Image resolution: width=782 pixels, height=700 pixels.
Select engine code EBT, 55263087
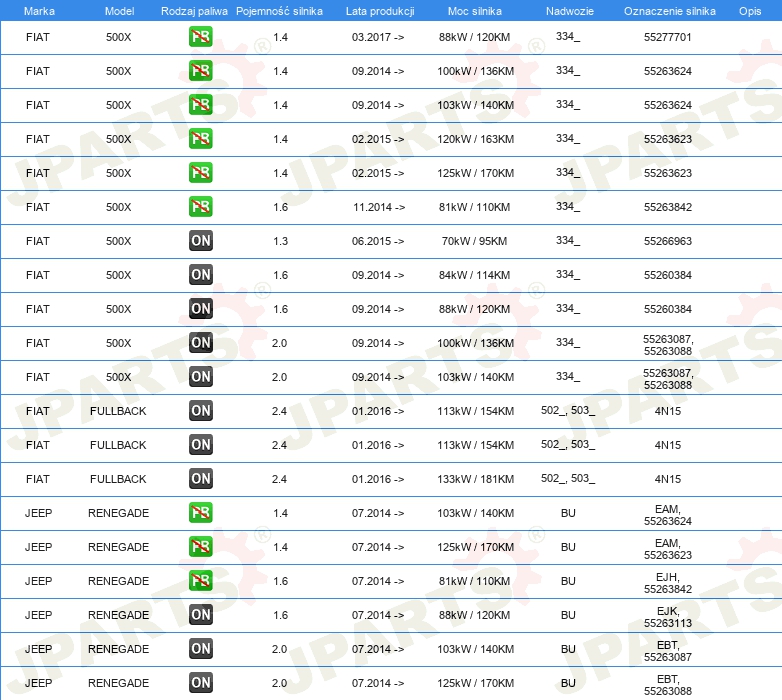pyautogui.click(x=667, y=651)
